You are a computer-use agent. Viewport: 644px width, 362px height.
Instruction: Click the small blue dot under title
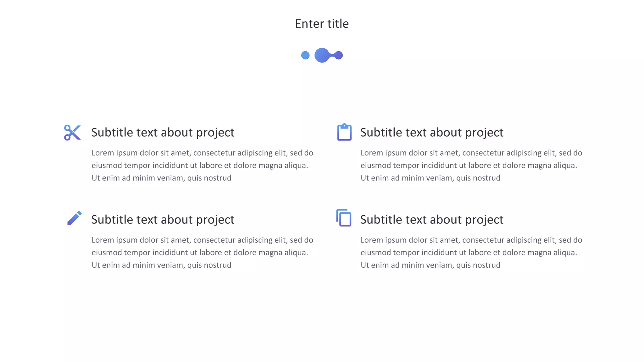click(305, 55)
